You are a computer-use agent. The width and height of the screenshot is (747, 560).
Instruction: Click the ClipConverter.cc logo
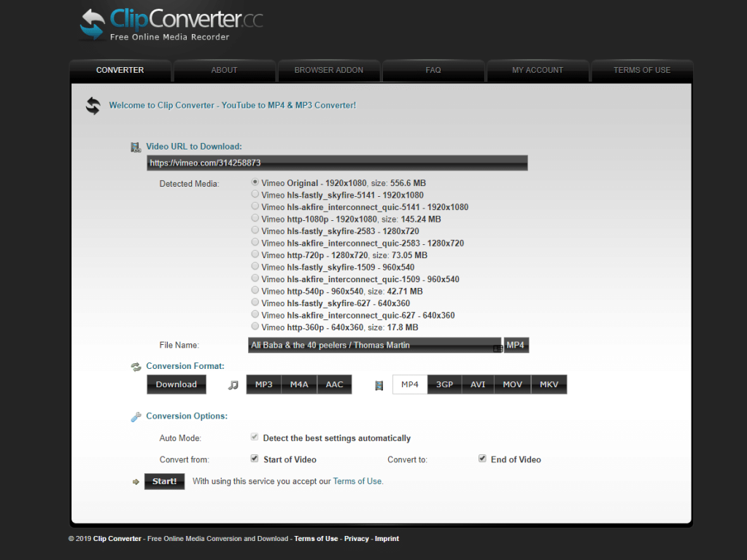171,24
